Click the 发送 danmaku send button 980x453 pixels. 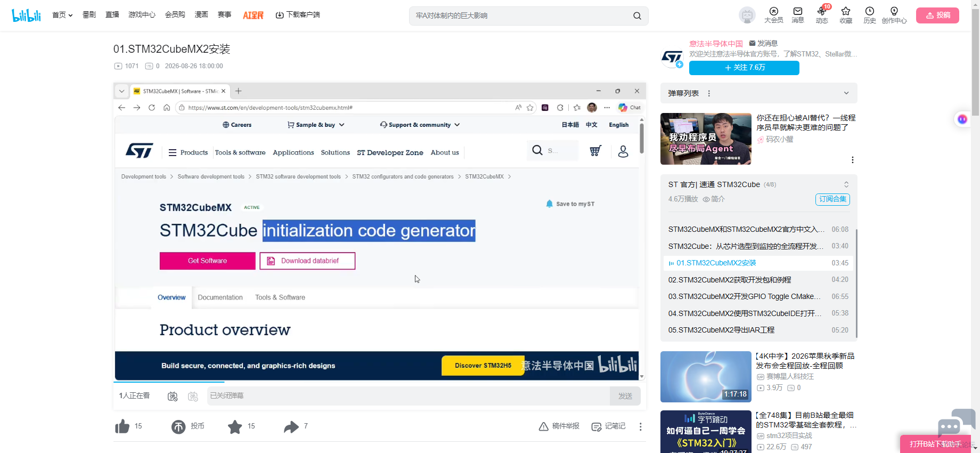pos(625,396)
